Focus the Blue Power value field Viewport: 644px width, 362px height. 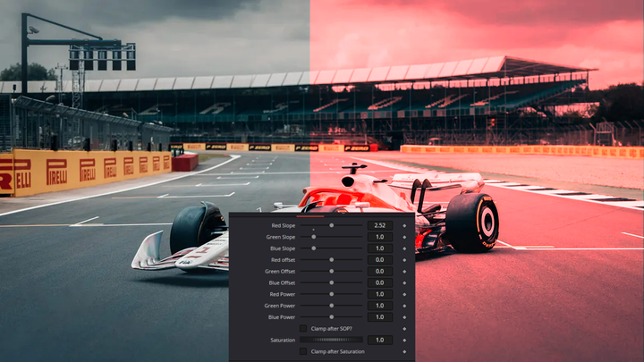click(379, 317)
